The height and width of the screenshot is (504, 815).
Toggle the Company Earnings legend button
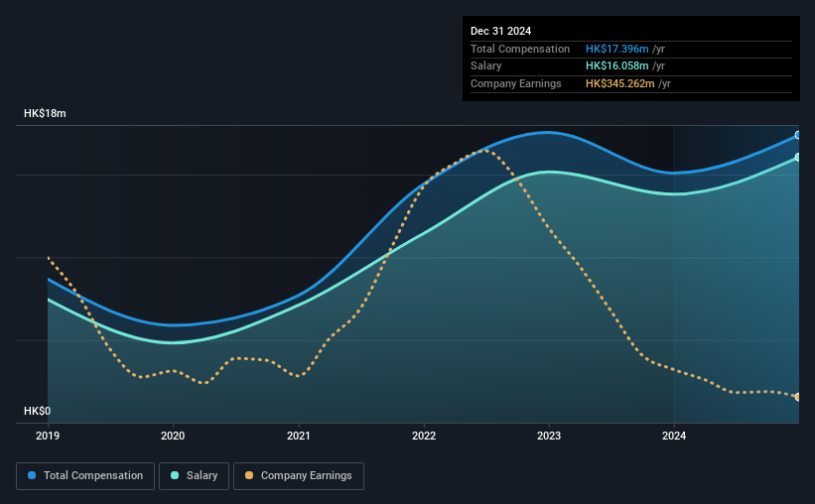pyautogui.click(x=299, y=476)
